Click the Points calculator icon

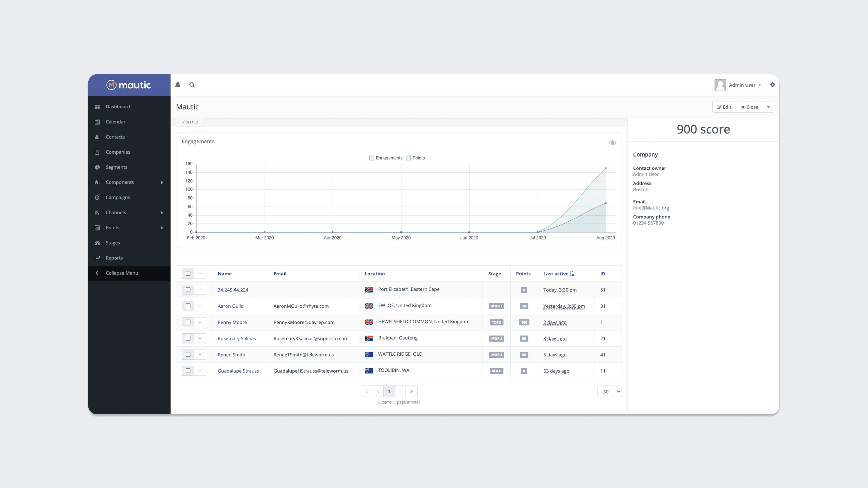tap(97, 228)
